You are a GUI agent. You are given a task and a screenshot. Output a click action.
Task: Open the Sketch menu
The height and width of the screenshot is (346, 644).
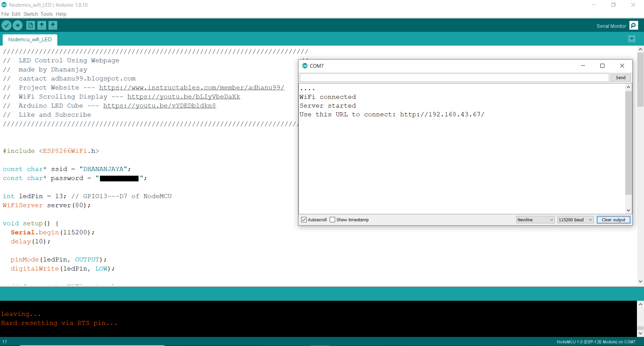click(31, 14)
